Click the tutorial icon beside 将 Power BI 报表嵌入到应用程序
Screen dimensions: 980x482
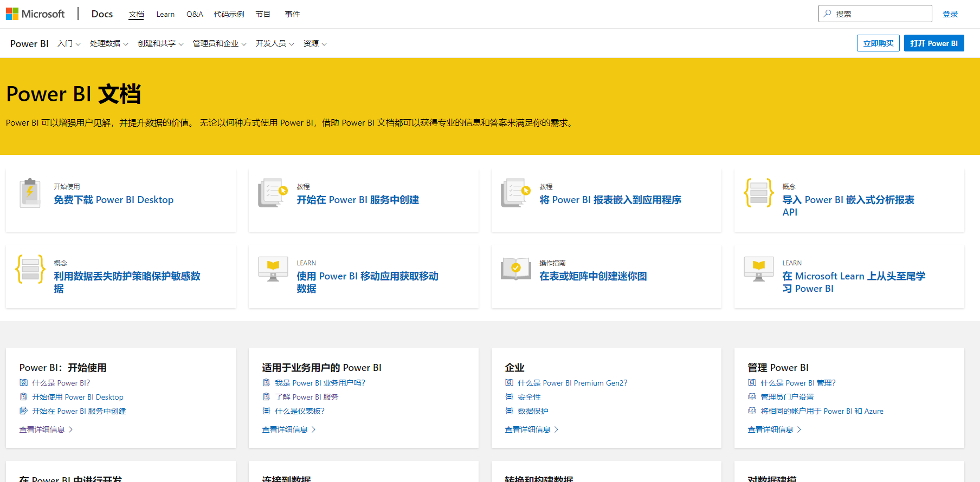pyautogui.click(x=515, y=193)
